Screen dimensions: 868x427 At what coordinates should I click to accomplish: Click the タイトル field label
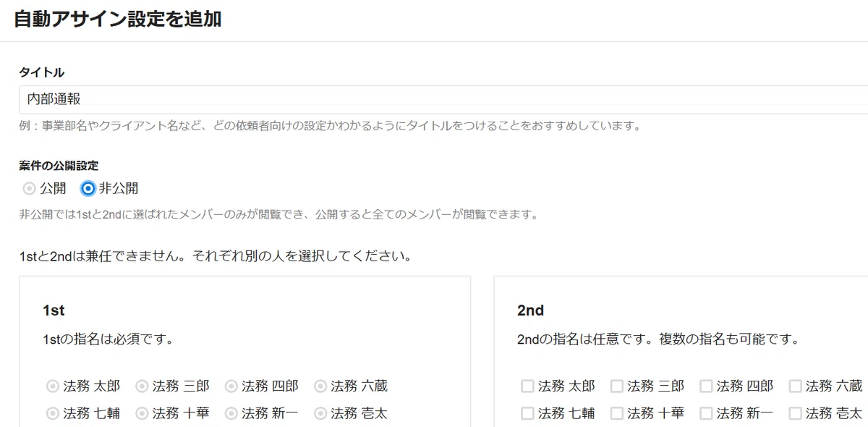coord(41,72)
